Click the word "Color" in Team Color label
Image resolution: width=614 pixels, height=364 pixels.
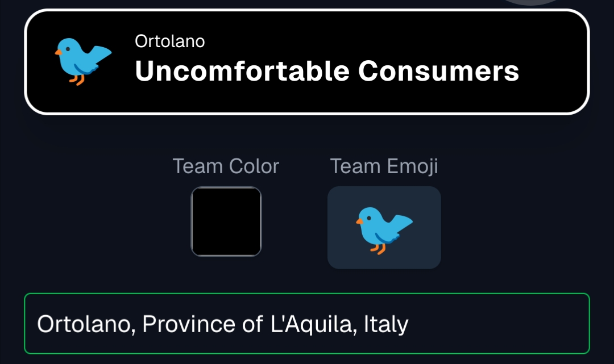(254, 166)
